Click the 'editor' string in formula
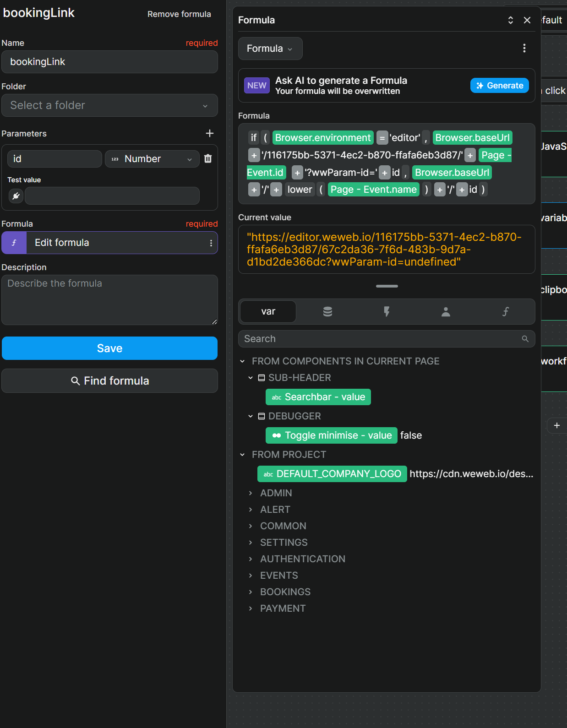The width and height of the screenshot is (567, 728). click(x=405, y=138)
